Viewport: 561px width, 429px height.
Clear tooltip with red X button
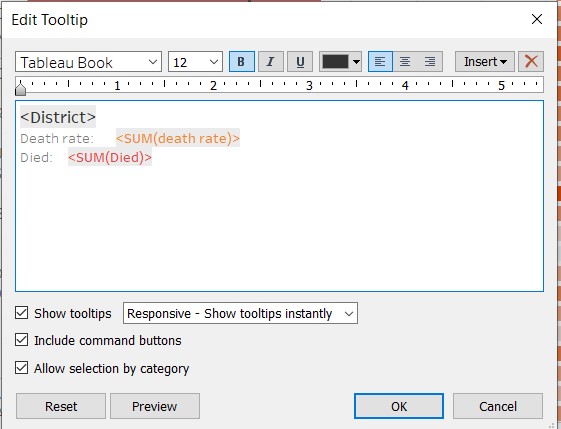pyautogui.click(x=531, y=62)
